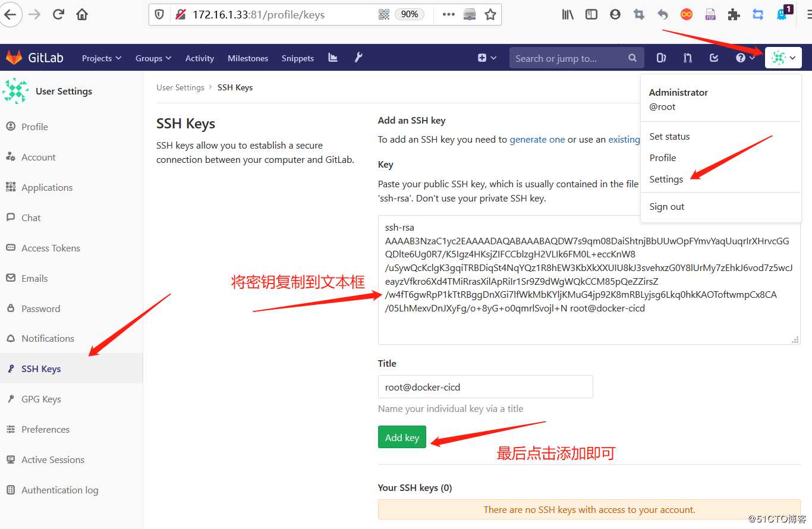Click the green Add key button
The width and height of the screenshot is (812, 529).
click(402, 437)
